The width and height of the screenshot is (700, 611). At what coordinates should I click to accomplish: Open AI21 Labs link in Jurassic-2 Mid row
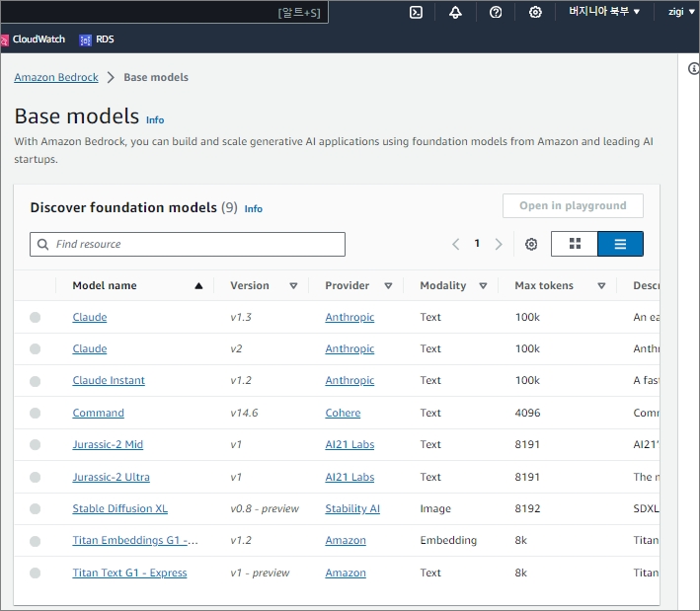click(350, 445)
